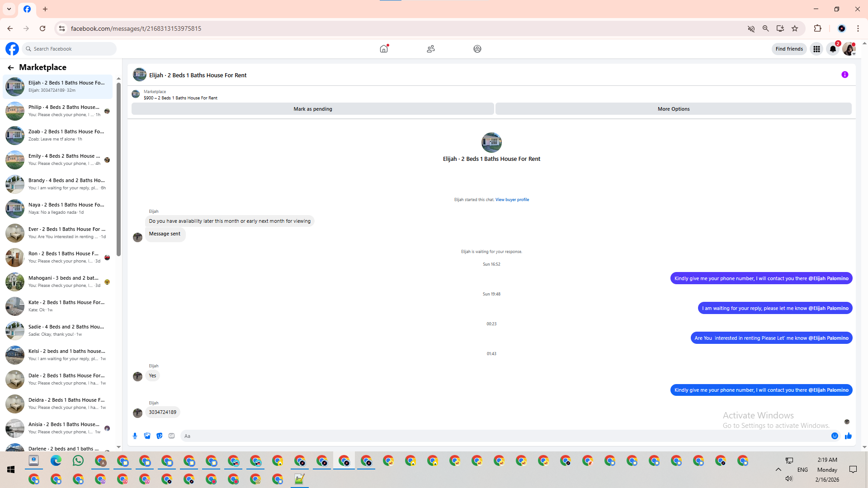Attach a photo using the image icon
The width and height of the screenshot is (868, 488).
(147, 436)
